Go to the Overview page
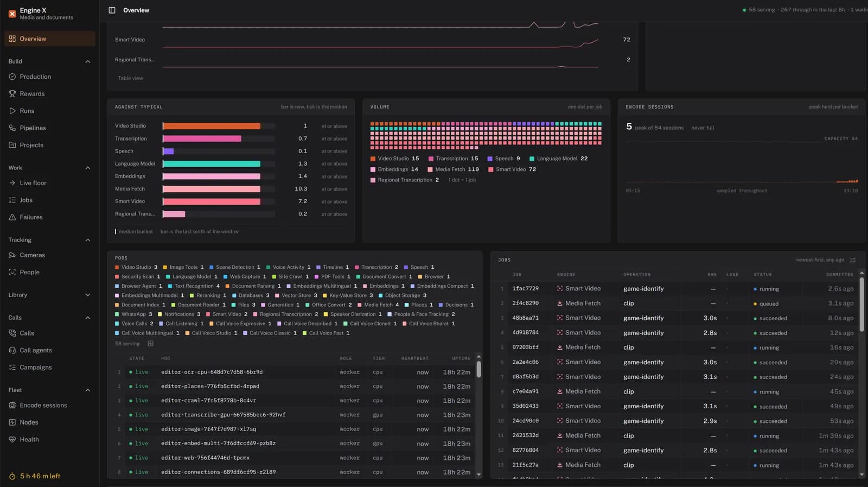The image size is (868, 487). click(50, 39)
